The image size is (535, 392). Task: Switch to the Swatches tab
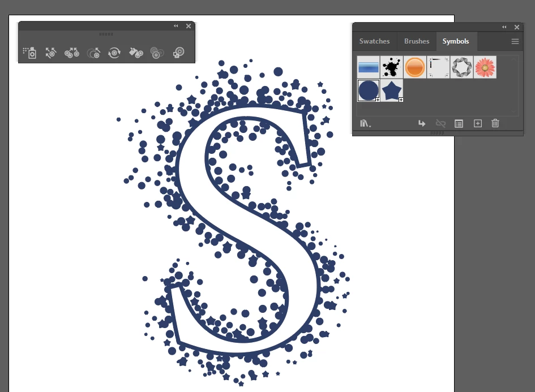(374, 41)
